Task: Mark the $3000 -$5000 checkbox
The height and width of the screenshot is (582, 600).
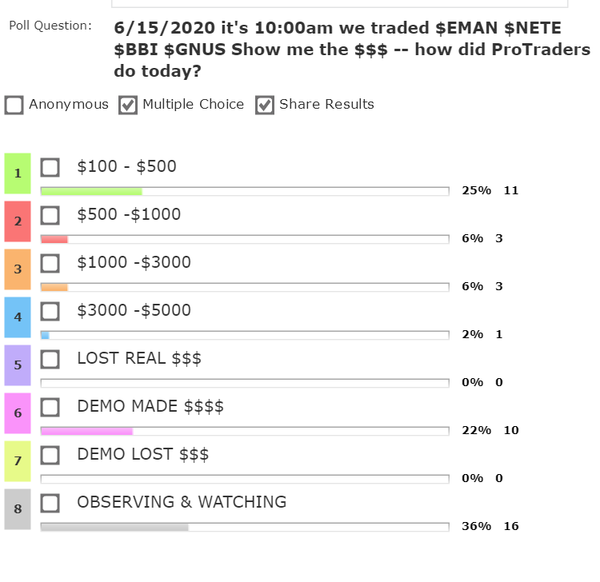Action: pyautogui.click(x=51, y=311)
